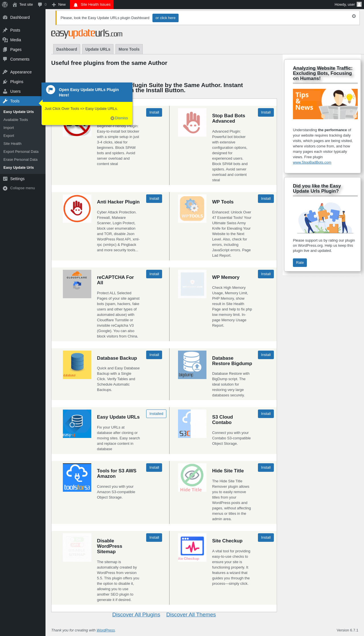Install the Hide Site Title plugin

coord(266,468)
